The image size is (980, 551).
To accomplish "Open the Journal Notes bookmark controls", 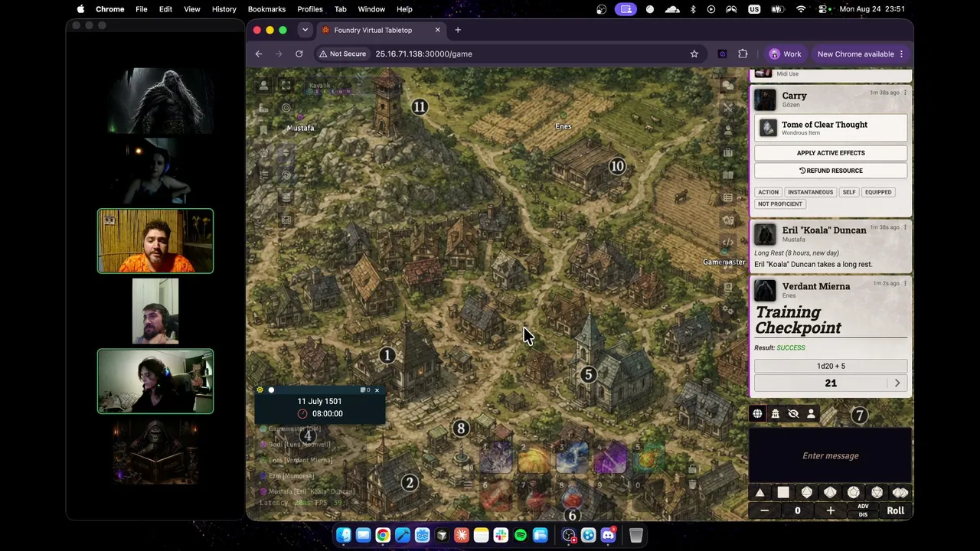I will pos(263,130).
